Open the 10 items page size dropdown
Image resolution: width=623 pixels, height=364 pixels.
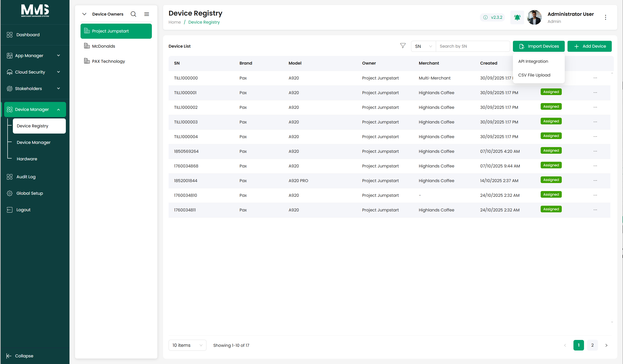point(187,345)
